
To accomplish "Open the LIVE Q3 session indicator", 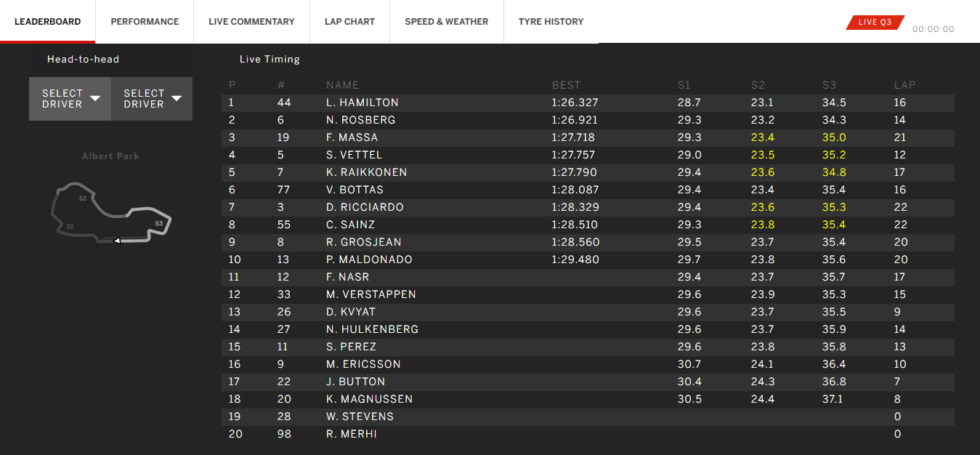I will point(874,22).
